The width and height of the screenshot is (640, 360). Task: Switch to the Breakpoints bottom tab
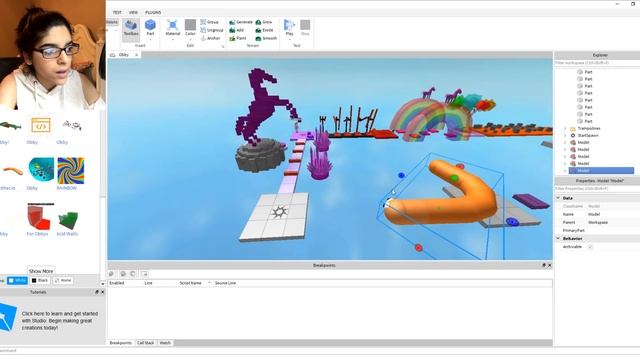point(121,343)
